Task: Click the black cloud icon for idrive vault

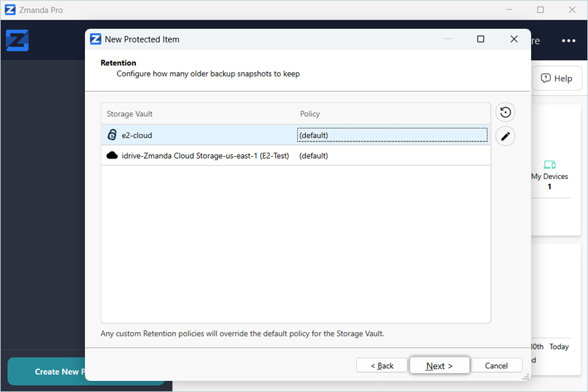Action: (x=112, y=155)
